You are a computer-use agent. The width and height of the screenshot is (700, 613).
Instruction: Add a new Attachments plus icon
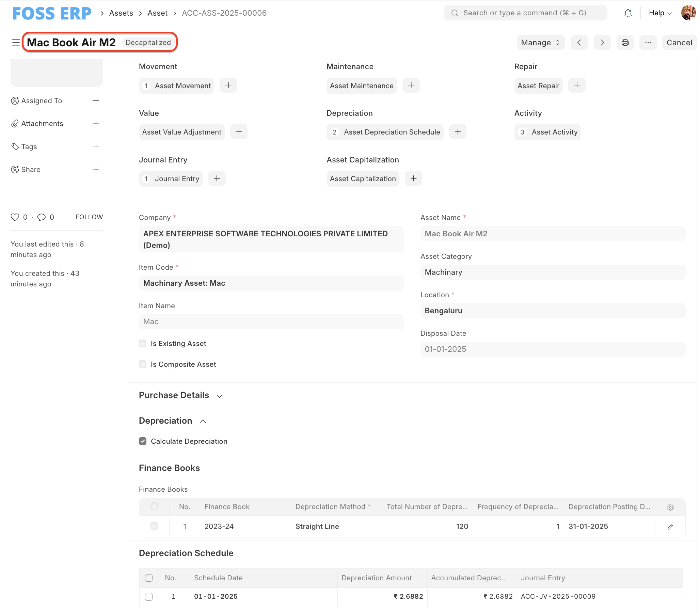96,124
